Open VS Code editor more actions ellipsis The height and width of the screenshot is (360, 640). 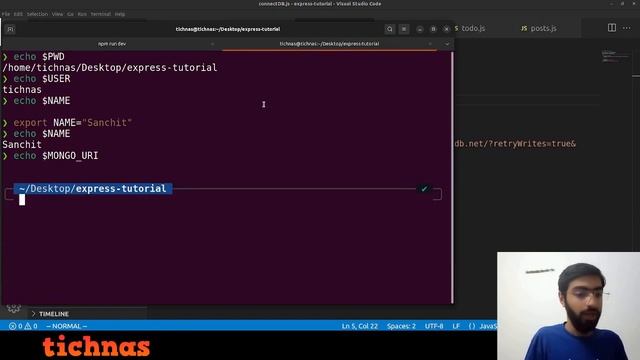point(627,28)
